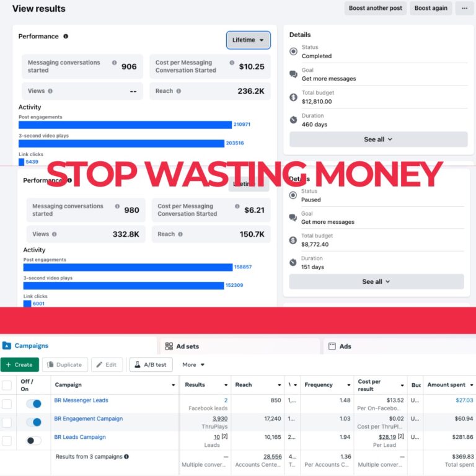Click the Boost another post button
Viewport: 476px width, 476px height.
pyautogui.click(x=375, y=8)
